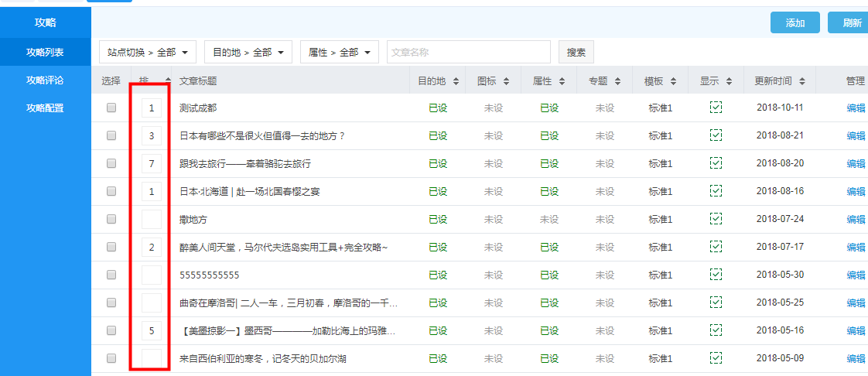
Task: Open 攻略配置 sidebar menu item
Action: tap(45, 108)
